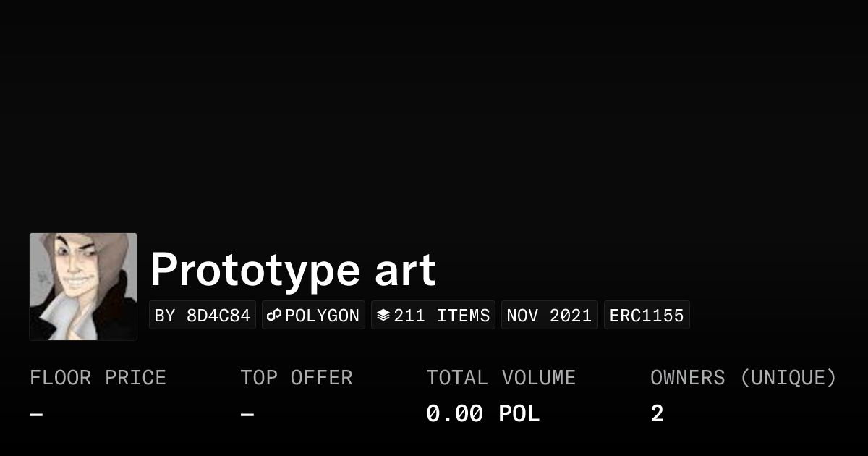Select the 0.00 POL total volume value

click(x=482, y=413)
